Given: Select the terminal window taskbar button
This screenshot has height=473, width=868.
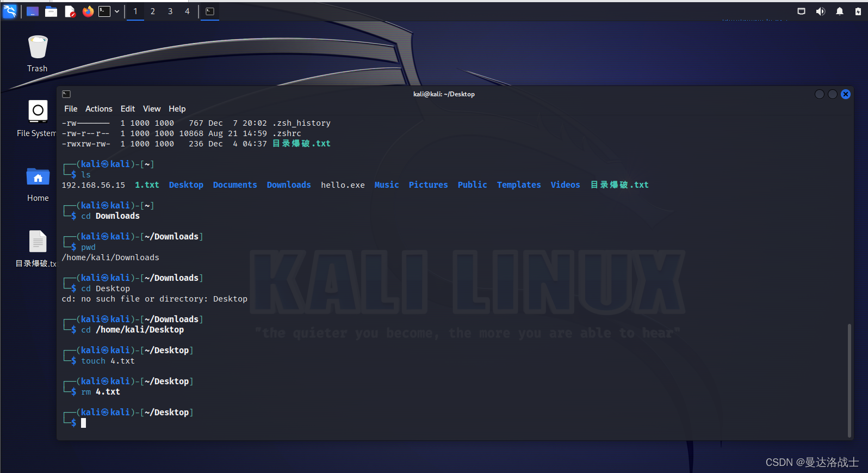Looking at the screenshot, I should point(210,11).
